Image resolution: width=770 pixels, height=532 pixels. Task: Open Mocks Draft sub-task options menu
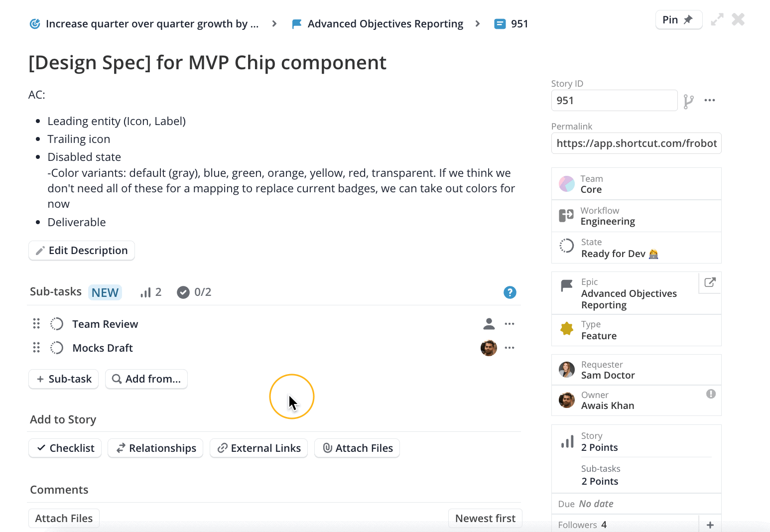coord(509,348)
